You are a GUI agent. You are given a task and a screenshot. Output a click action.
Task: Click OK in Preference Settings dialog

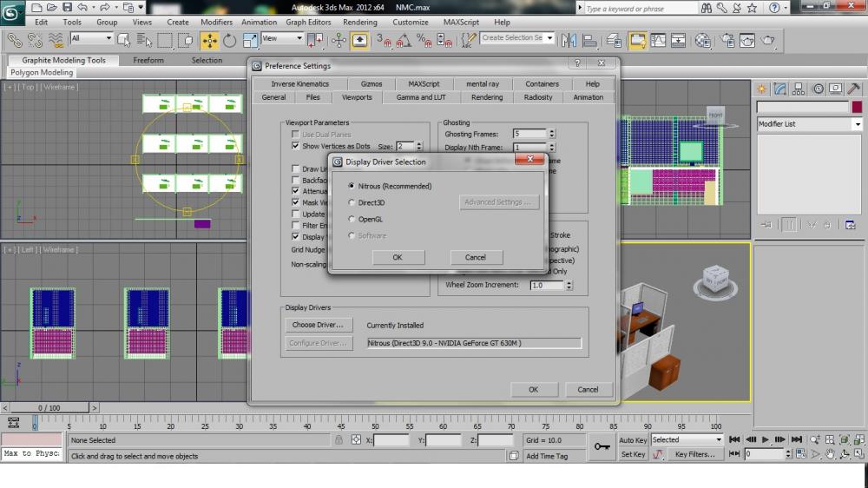533,389
